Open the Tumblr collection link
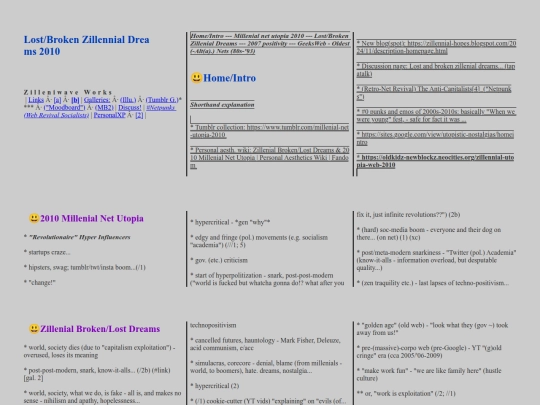The image size is (540, 405). (x=270, y=131)
